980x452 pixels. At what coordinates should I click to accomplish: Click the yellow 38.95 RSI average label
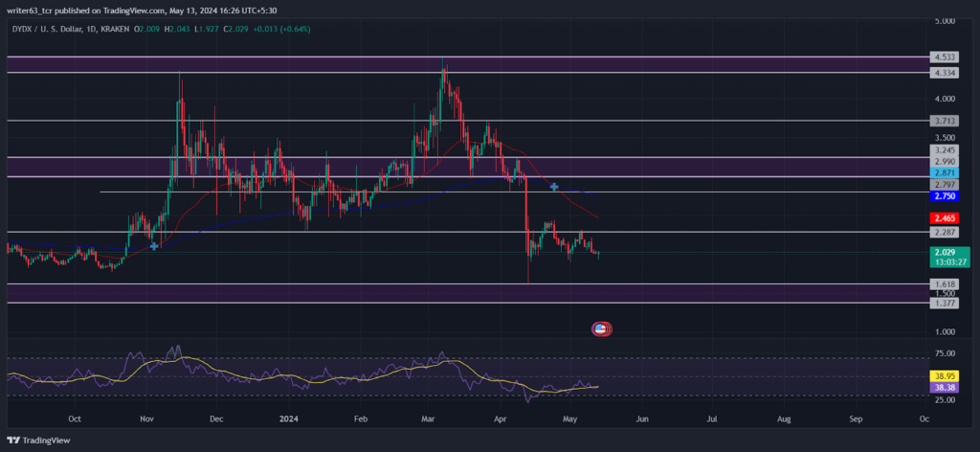(943, 377)
